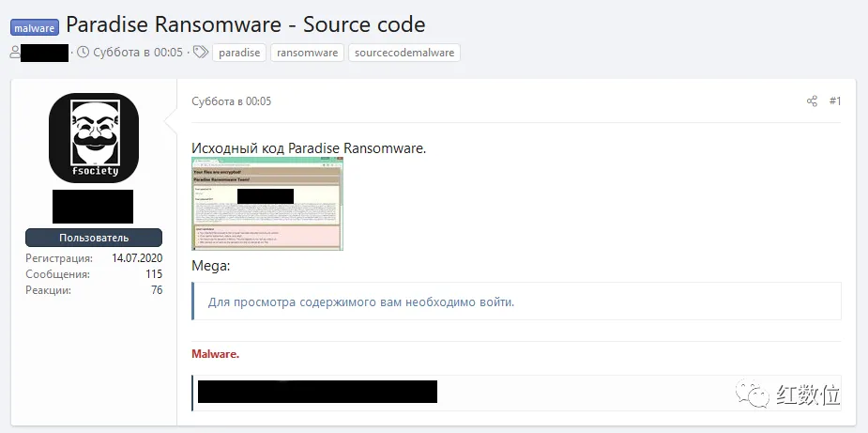The image size is (868, 433).
Task: Click the thread title Paradise Ransomware - Source code
Action: pyautogui.click(x=246, y=25)
